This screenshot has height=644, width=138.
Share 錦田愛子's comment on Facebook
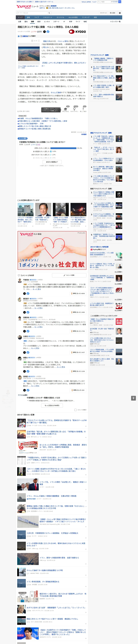(28, 312)
